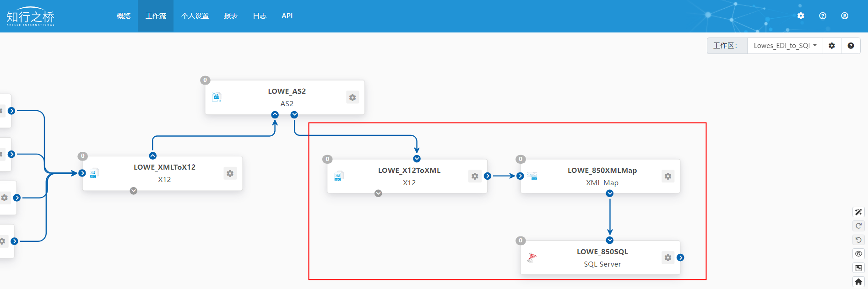Select the 工作流 workflow tab
Viewport: 868px width, 289px height.
click(x=156, y=16)
